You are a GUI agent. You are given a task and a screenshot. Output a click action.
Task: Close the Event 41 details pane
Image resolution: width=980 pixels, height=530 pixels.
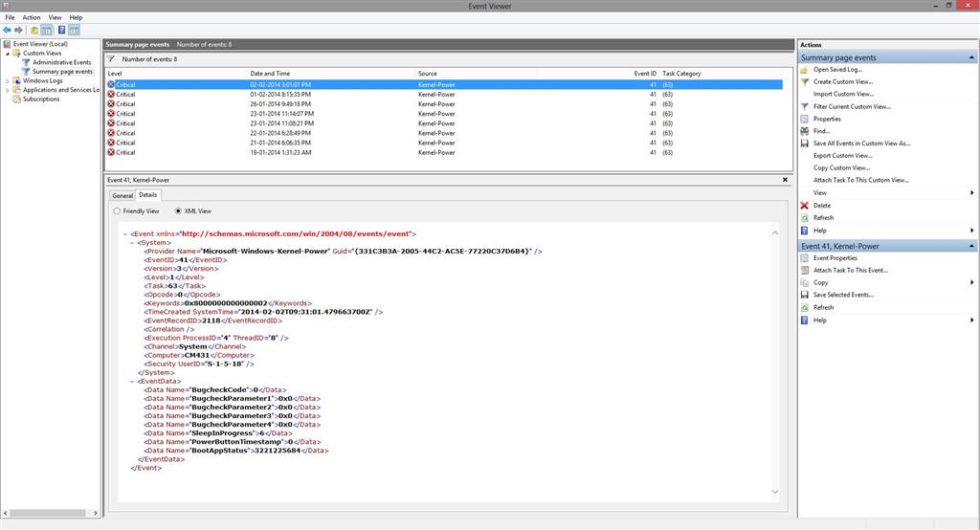point(785,180)
